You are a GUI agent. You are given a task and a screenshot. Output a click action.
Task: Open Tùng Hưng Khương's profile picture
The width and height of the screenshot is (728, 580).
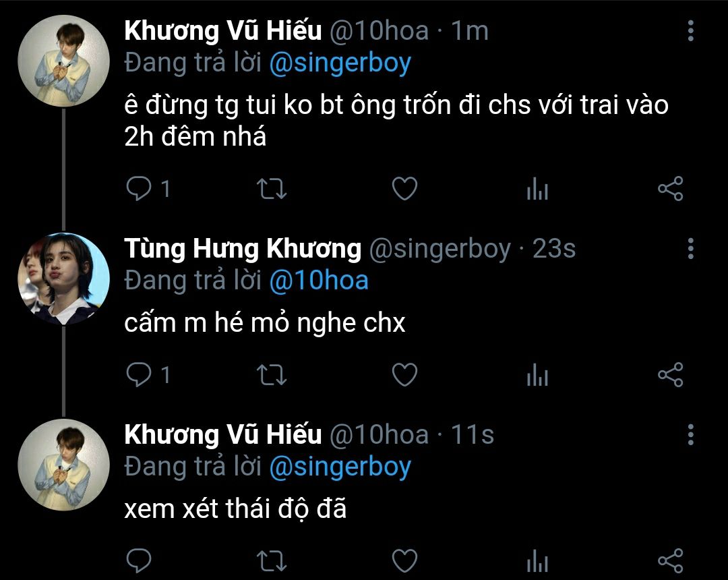coord(63,278)
